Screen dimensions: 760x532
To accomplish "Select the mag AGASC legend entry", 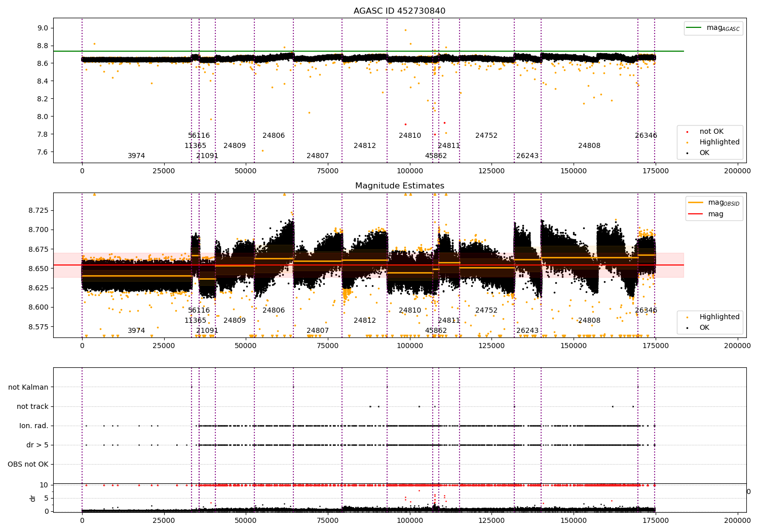I will pos(713,28).
